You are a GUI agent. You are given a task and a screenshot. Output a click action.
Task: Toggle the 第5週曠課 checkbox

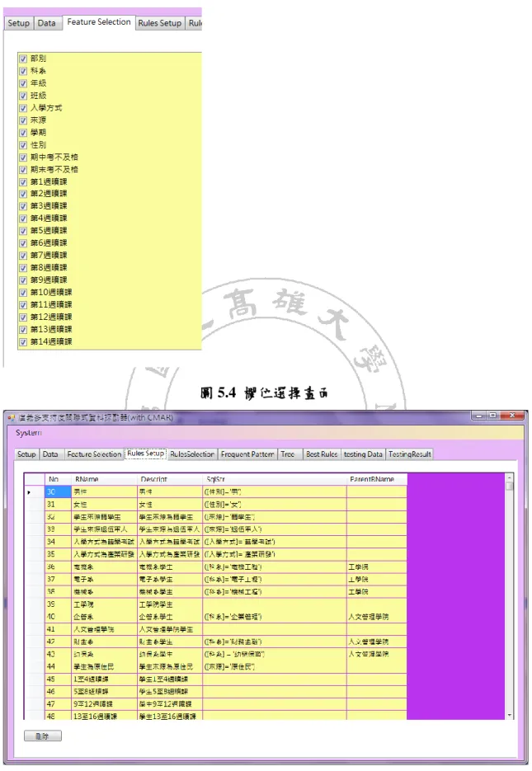[22, 231]
